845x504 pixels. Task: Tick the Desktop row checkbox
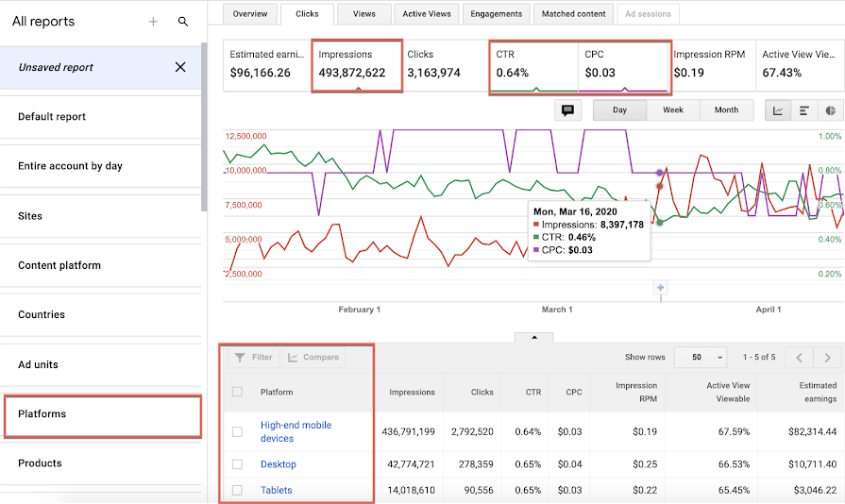click(x=237, y=464)
